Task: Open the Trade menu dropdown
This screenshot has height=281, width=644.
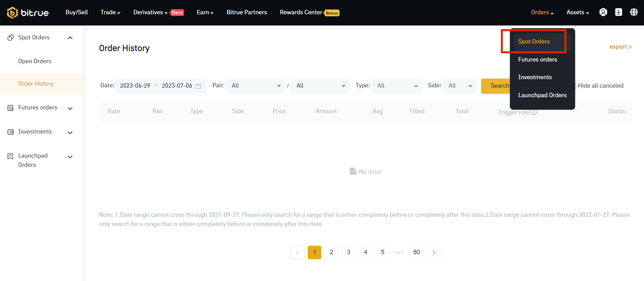Action: tap(110, 12)
